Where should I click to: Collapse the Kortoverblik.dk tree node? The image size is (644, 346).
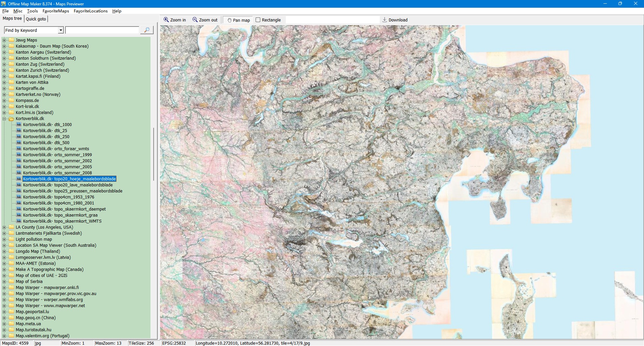point(4,119)
